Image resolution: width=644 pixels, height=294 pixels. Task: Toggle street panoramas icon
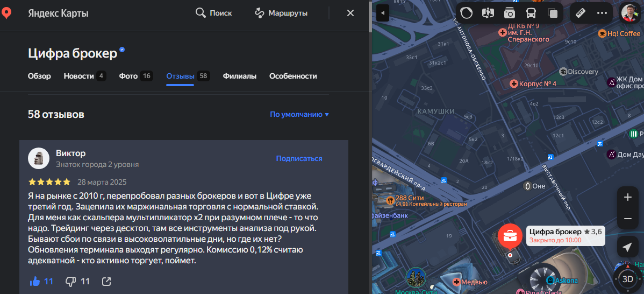click(x=488, y=13)
